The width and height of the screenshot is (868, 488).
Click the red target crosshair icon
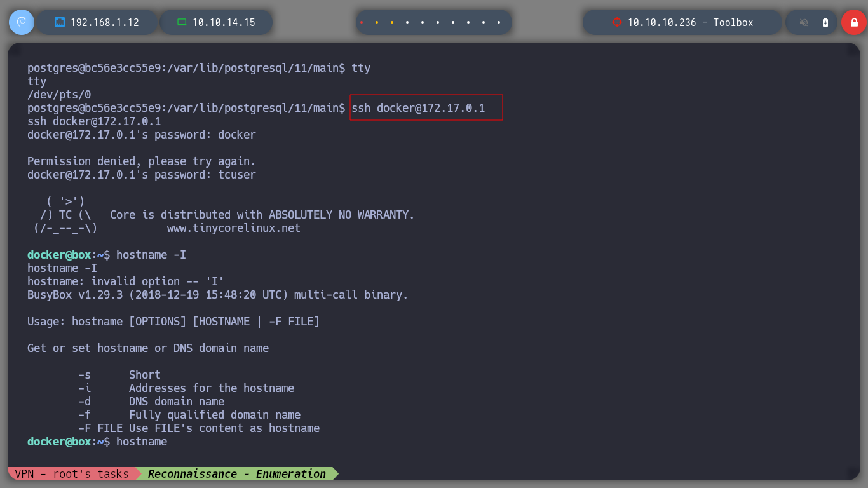pos(616,22)
